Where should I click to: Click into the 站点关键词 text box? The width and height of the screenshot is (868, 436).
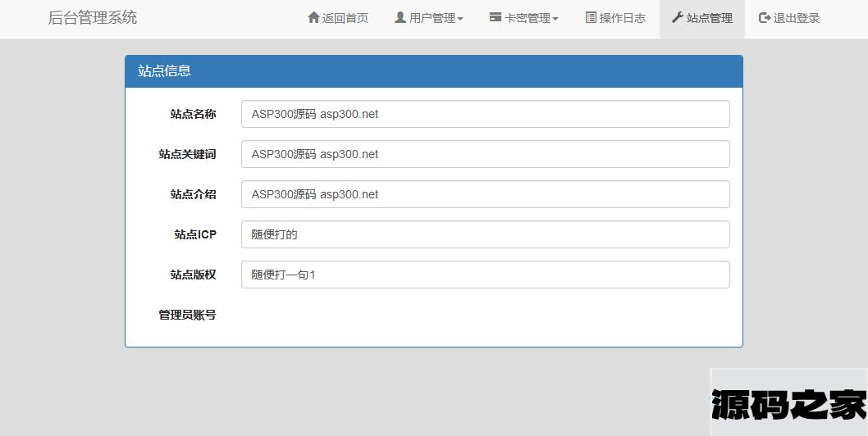(485, 154)
